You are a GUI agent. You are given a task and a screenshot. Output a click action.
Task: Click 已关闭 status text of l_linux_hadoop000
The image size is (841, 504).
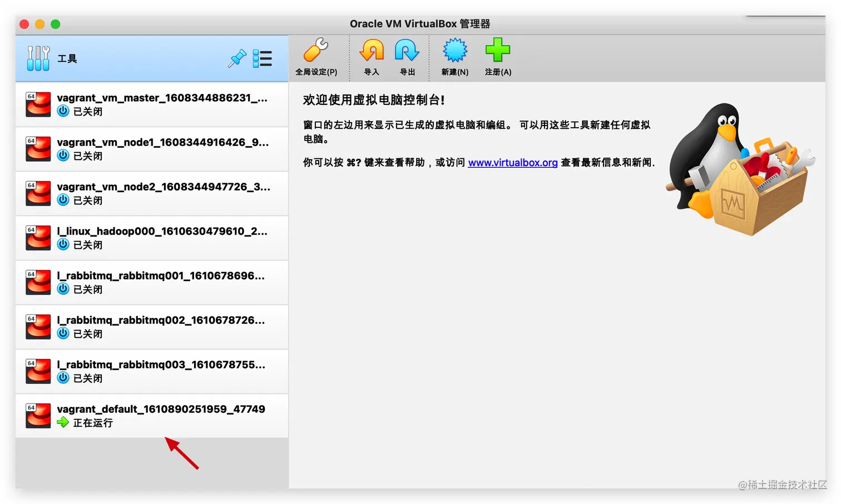(x=88, y=245)
